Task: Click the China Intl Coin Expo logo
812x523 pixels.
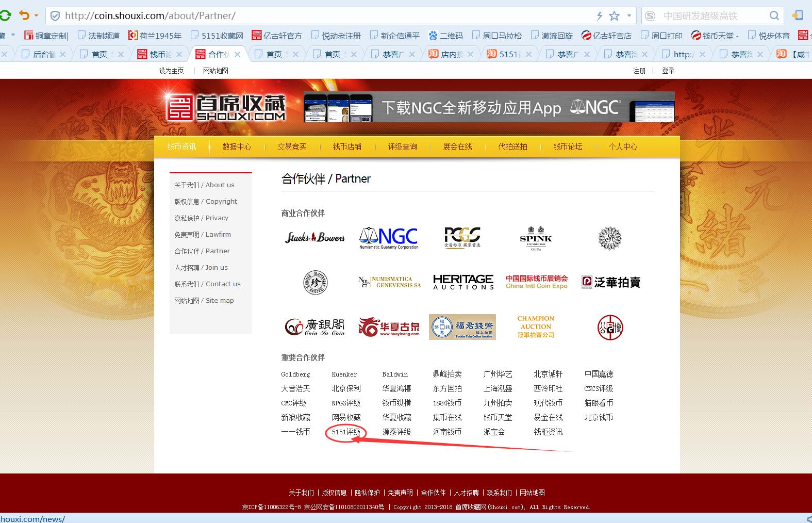Action: [537, 282]
